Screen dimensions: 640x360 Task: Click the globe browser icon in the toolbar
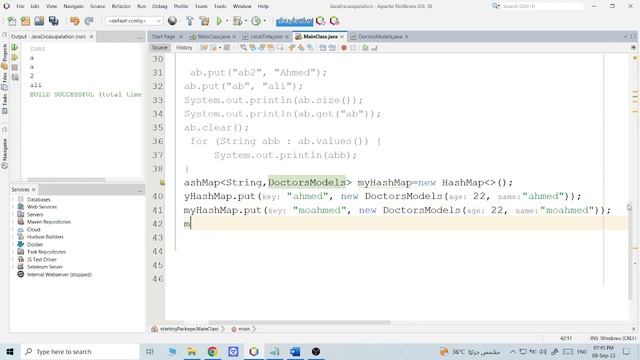[x=173, y=21]
